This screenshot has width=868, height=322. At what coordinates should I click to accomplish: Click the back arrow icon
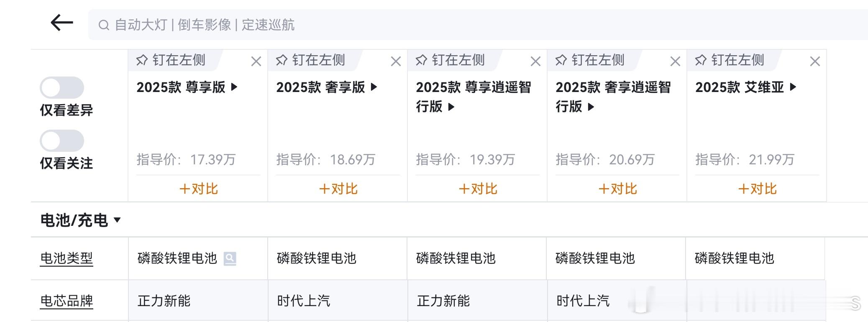[62, 23]
